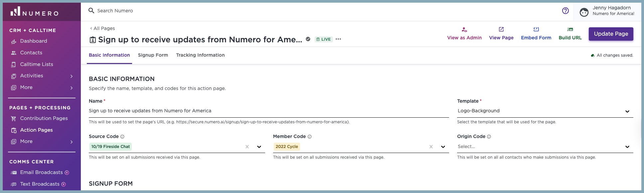Screen dimensions: 644x193
Task: Click upgrade badge beside Text Broadcasts
Action: (x=64, y=184)
